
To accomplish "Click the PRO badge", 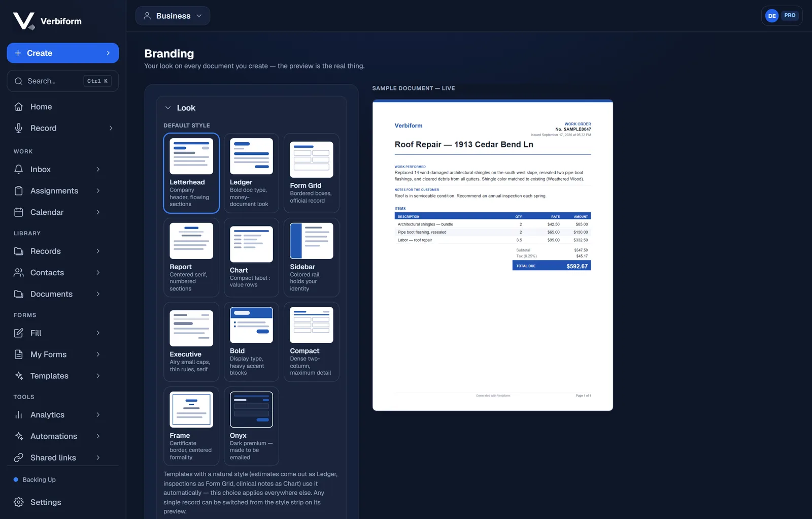I will [790, 15].
